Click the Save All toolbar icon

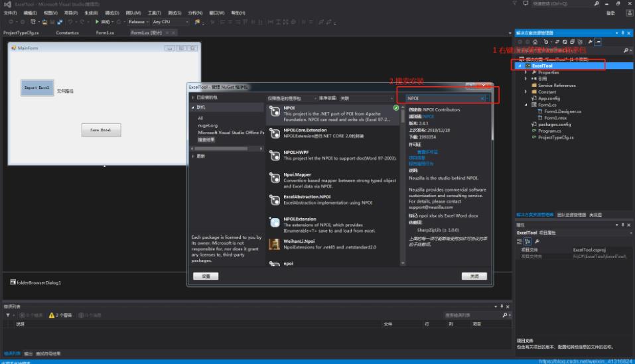click(x=60, y=22)
